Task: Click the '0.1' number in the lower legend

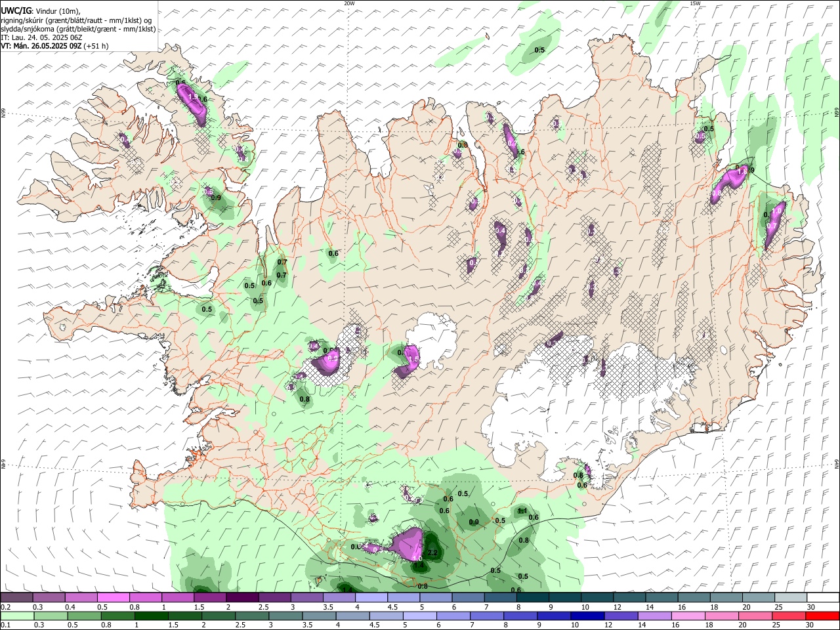Action: click(x=5, y=625)
